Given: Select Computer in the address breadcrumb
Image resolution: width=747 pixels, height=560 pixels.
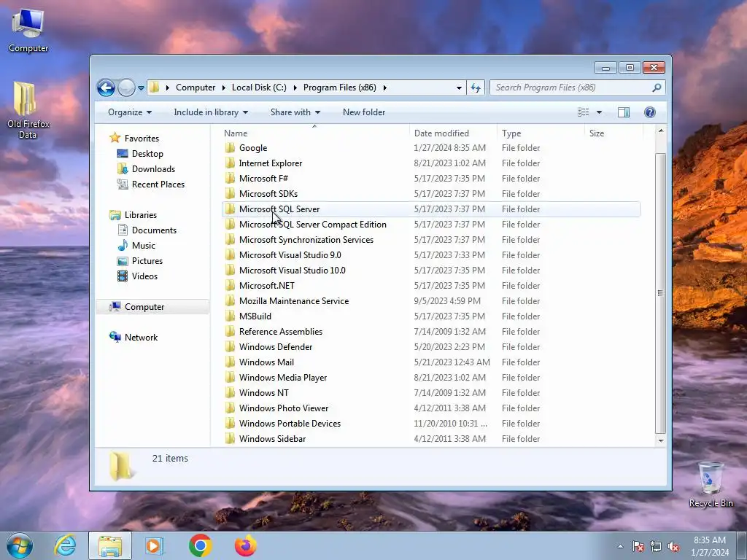Looking at the screenshot, I should pos(196,87).
